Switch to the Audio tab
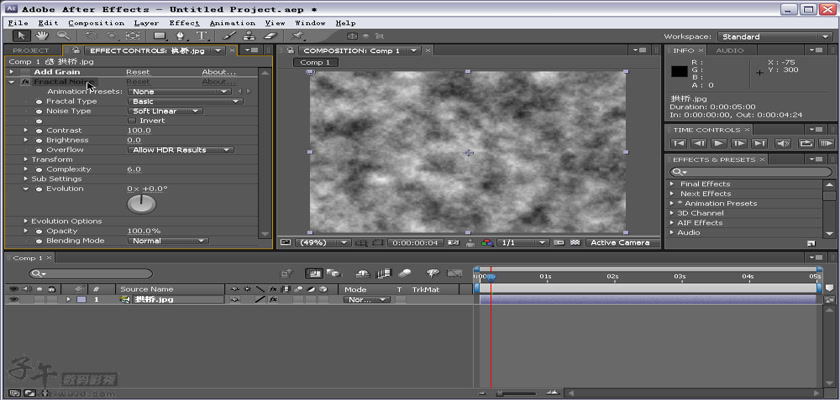Image resolution: width=840 pixels, height=400 pixels. pos(730,50)
